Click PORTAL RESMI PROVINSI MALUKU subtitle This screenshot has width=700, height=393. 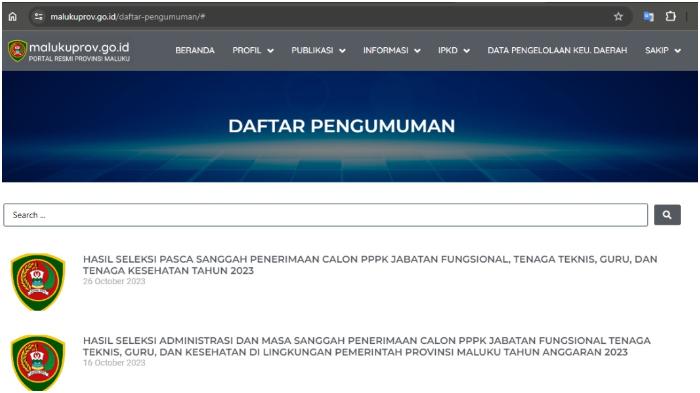pyautogui.click(x=79, y=59)
